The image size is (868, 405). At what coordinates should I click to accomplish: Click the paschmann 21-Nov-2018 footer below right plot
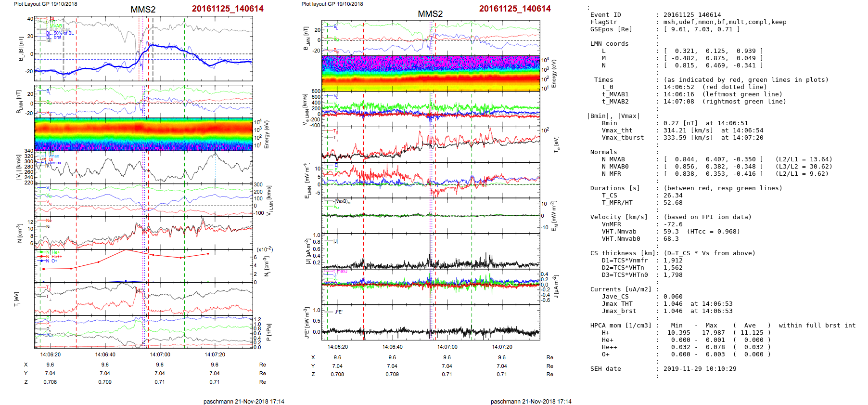coord(531,401)
